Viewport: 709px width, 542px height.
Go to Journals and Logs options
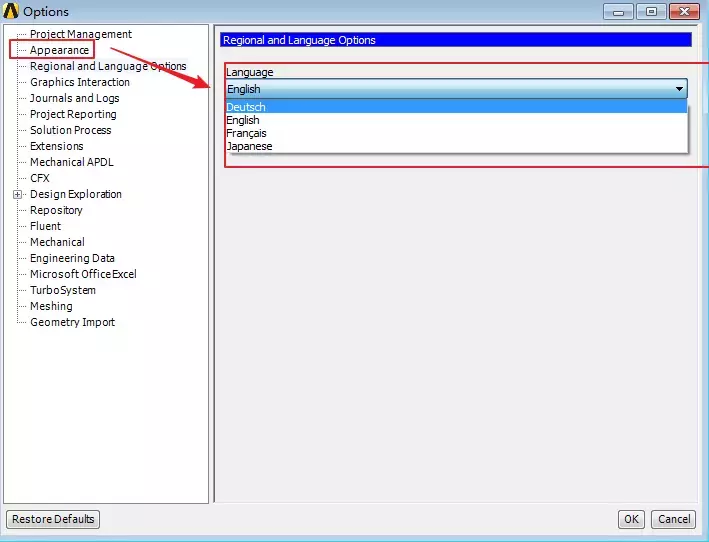click(75, 98)
